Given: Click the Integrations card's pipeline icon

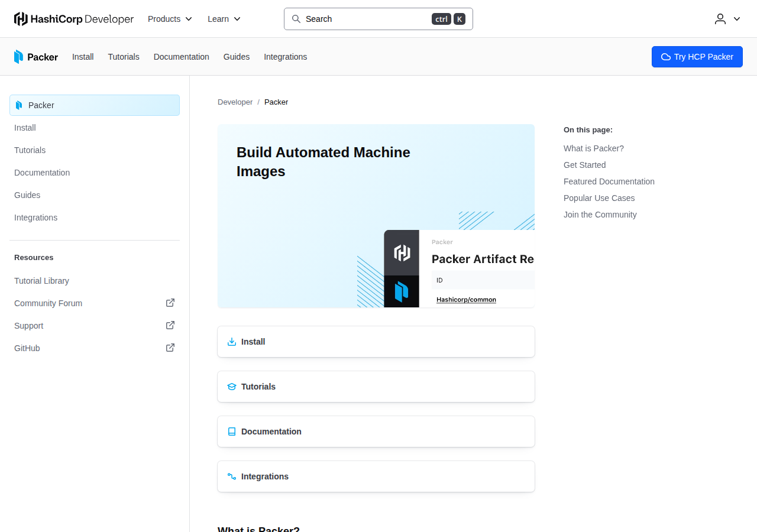Looking at the screenshot, I should [232, 476].
